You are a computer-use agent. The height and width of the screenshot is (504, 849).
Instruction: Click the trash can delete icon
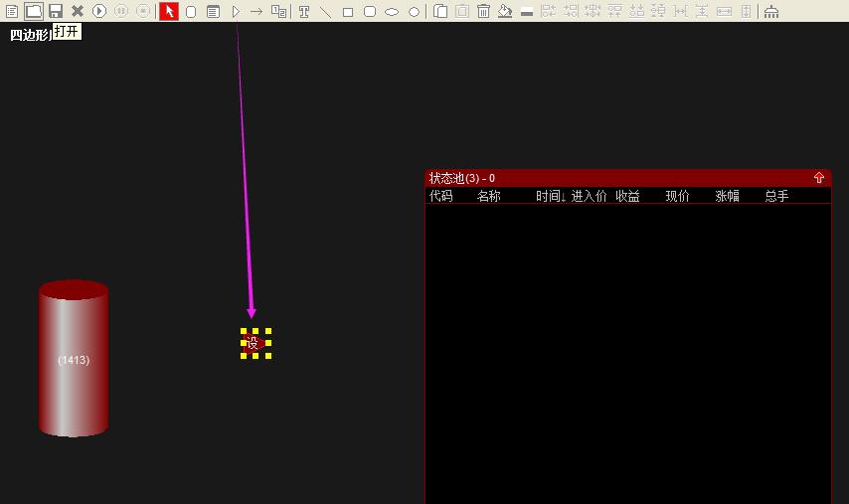[x=483, y=11]
